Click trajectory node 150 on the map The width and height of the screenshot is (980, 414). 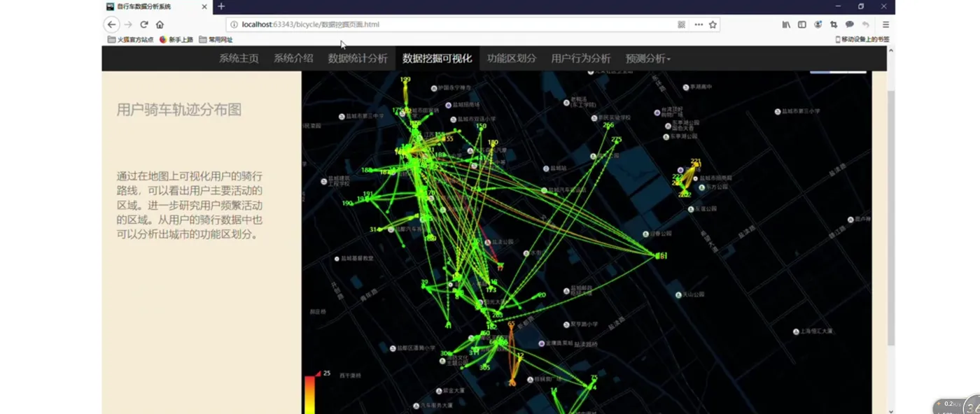coord(481,127)
